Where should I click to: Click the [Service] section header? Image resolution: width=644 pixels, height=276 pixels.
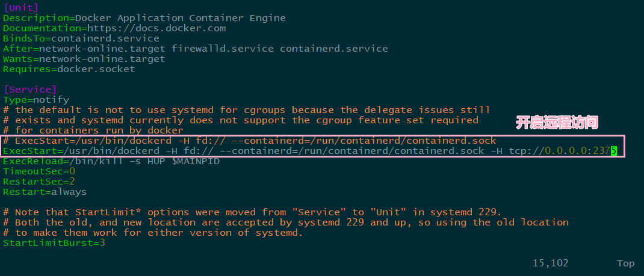click(29, 90)
